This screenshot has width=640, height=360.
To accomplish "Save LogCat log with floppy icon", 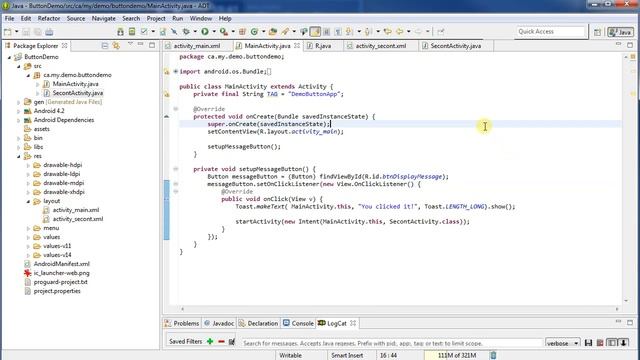I will (588, 343).
